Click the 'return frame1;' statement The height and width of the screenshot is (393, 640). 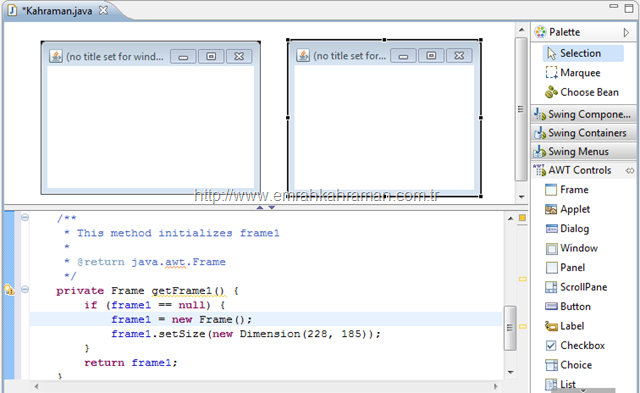click(131, 363)
